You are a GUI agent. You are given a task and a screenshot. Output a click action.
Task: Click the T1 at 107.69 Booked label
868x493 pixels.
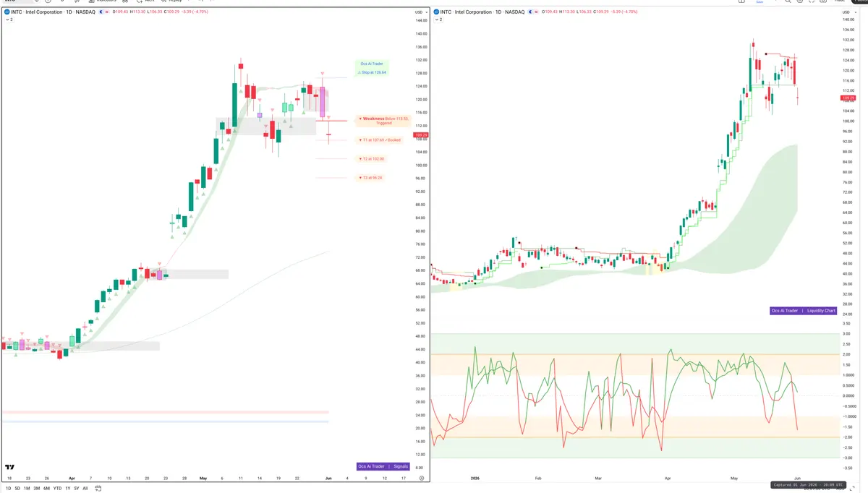(x=380, y=140)
